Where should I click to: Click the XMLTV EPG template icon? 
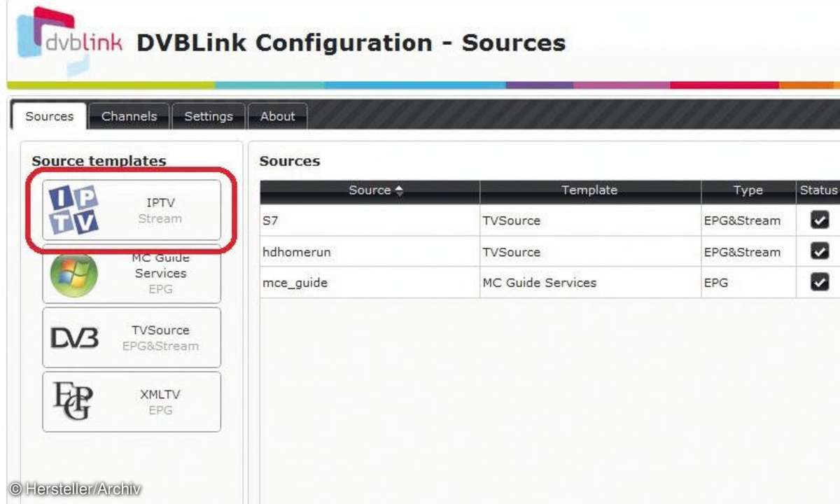pyautogui.click(x=72, y=401)
